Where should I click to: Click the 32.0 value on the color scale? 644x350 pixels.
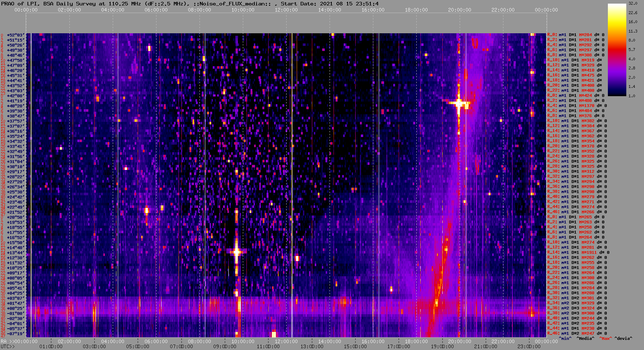pyautogui.click(x=633, y=3)
